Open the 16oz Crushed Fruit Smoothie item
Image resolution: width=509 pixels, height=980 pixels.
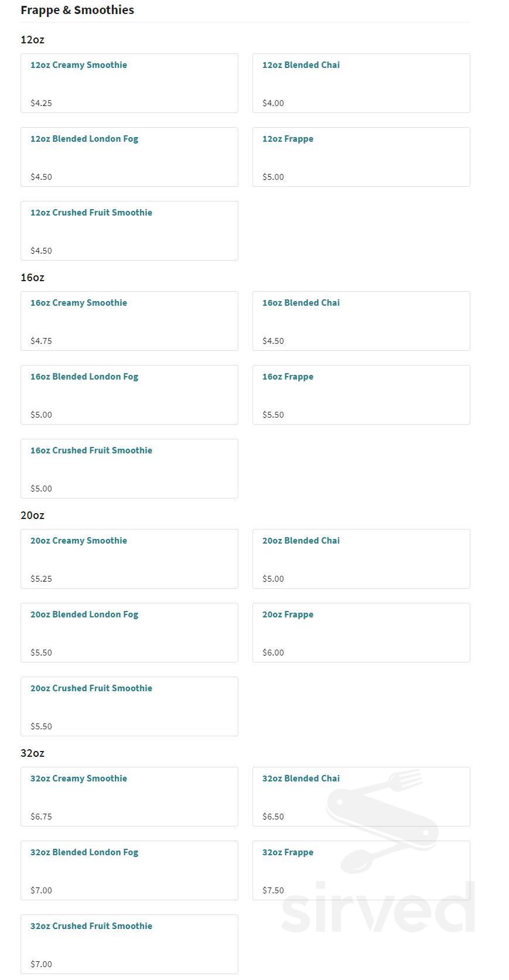(91, 450)
